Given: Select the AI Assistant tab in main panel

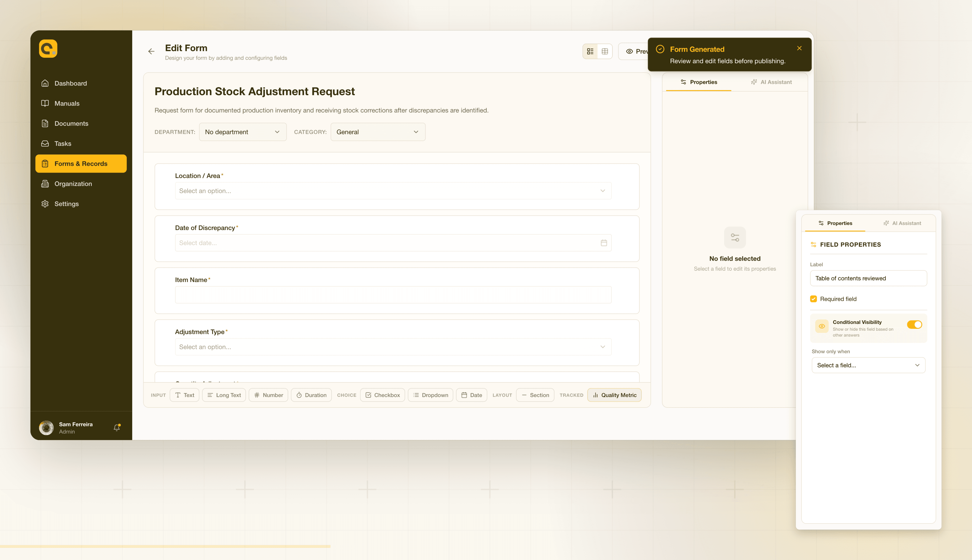Looking at the screenshot, I should (x=771, y=82).
